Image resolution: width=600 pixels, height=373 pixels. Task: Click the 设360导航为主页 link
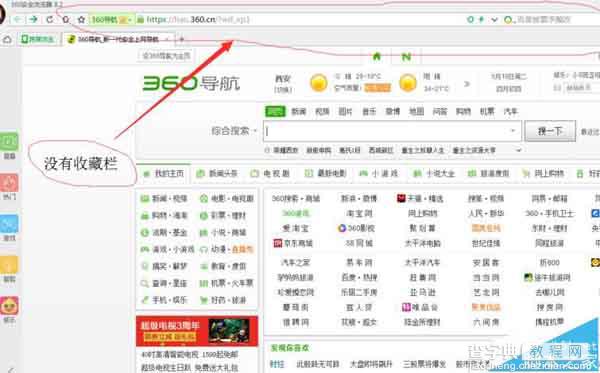166,56
